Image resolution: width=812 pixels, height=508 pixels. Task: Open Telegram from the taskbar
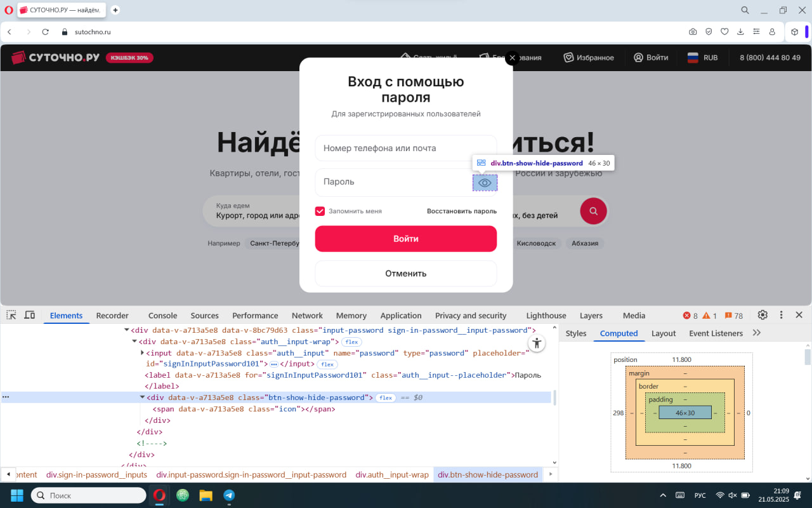(229, 495)
